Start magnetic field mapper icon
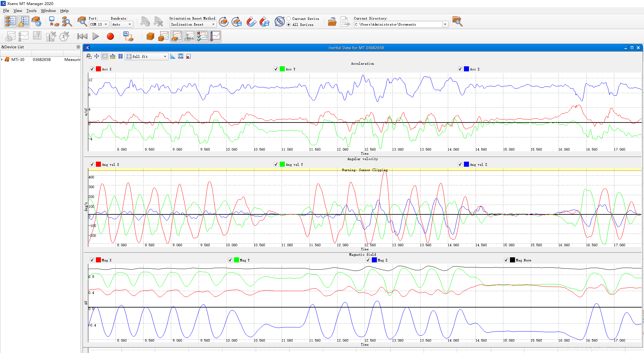Image resolution: width=644 pixels, height=353 pixels. (251, 21)
